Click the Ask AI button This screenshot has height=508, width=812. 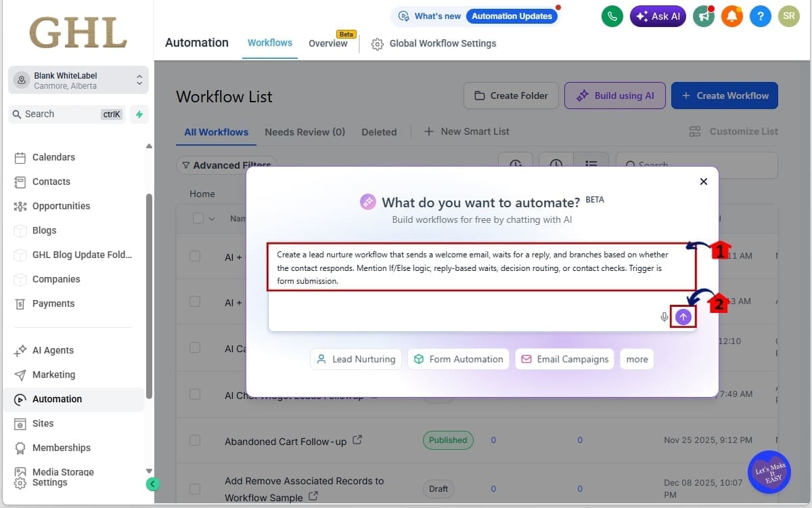pos(658,16)
